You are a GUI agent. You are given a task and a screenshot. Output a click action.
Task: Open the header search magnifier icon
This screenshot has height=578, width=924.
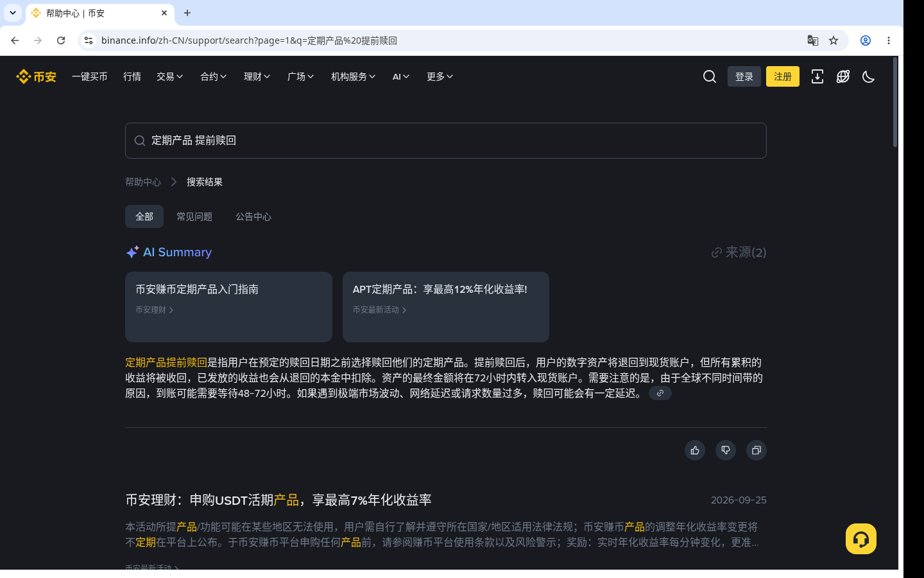[710, 76]
